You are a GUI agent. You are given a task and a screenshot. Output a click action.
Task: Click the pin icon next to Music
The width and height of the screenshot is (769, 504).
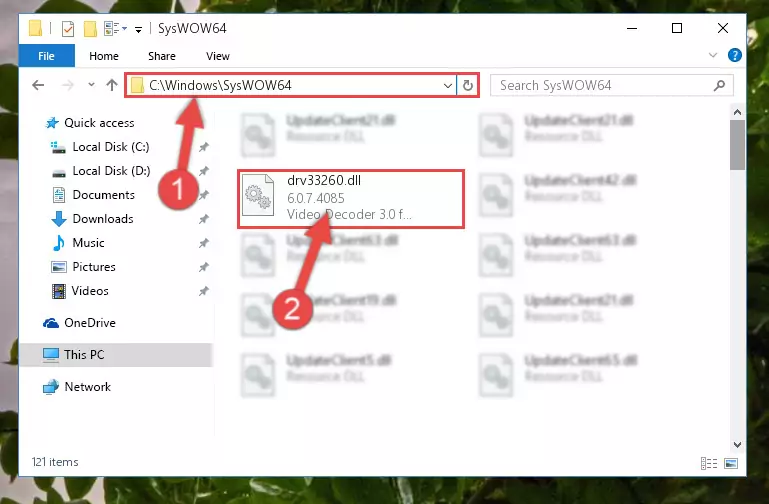coord(204,243)
